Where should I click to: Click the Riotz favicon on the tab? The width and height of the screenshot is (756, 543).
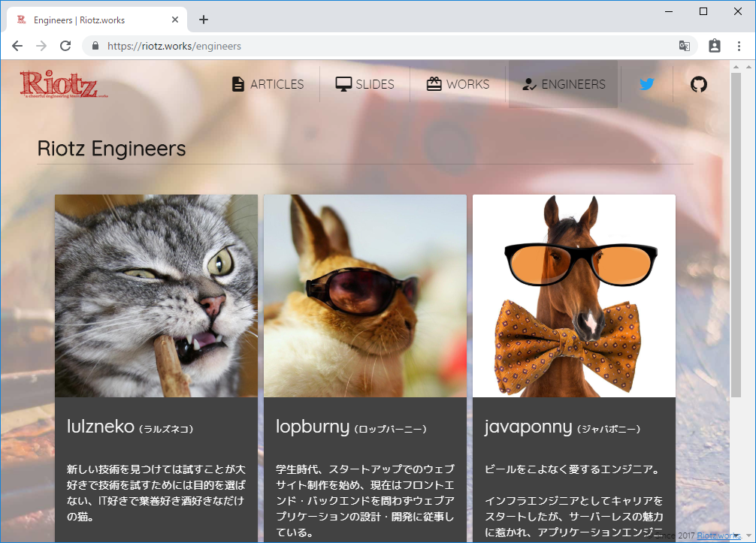click(21, 20)
